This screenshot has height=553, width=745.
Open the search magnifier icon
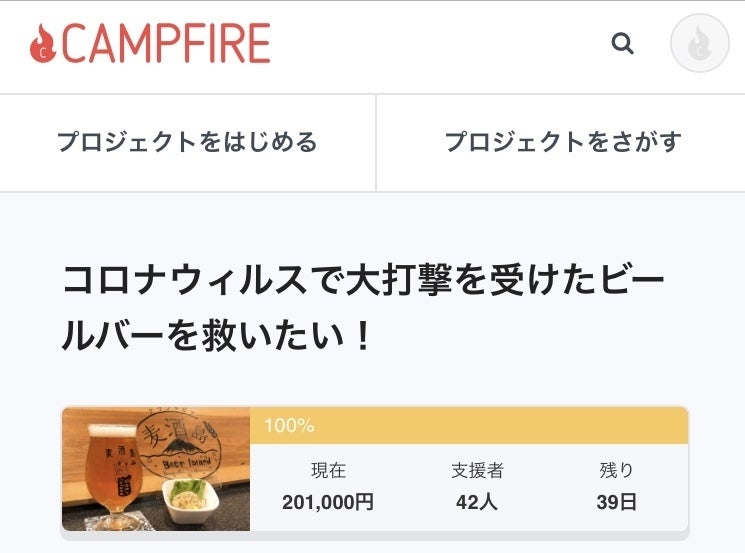click(x=622, y=44)
